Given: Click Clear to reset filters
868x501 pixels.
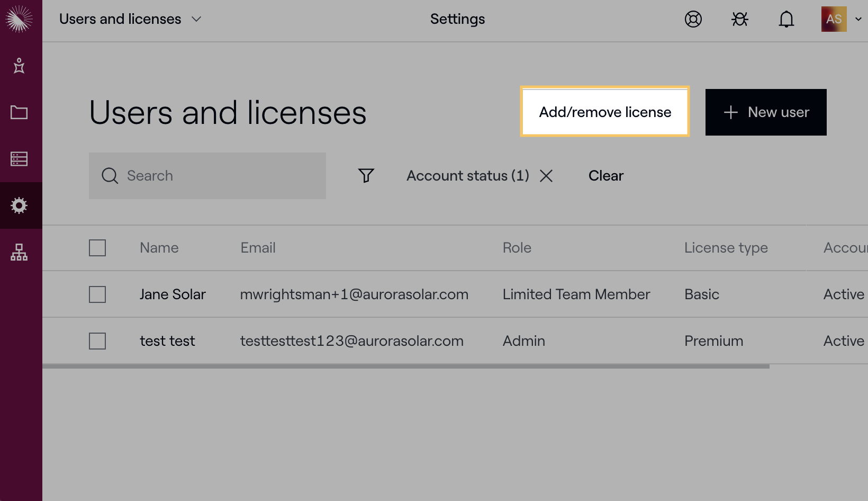Looking at the screenshot, I should click(x=605, y=176).
